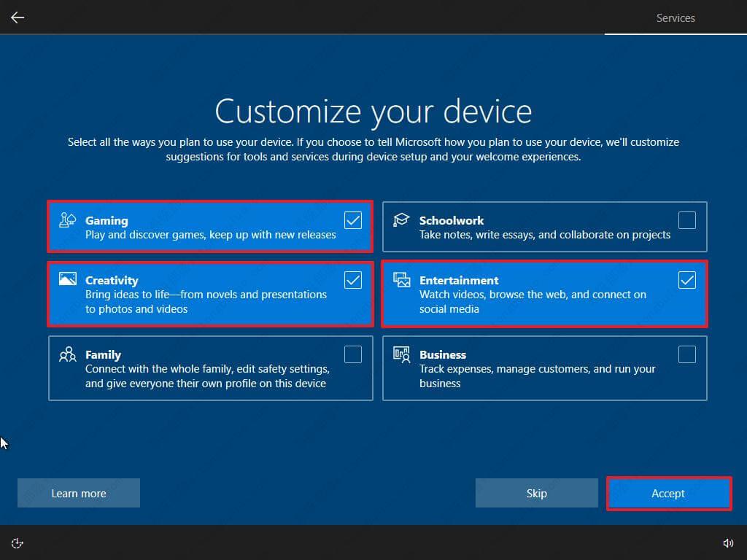Open Learn more
The image size is (747, 560).
(78, 493)
